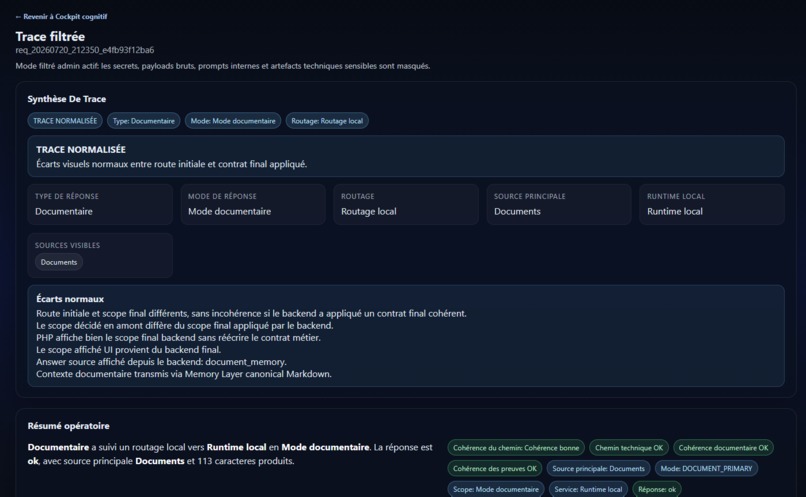This screenshot has width=806, height=497.
Task: Click the 'SOURCES VISIBLES' label
Action: point(67,245)
